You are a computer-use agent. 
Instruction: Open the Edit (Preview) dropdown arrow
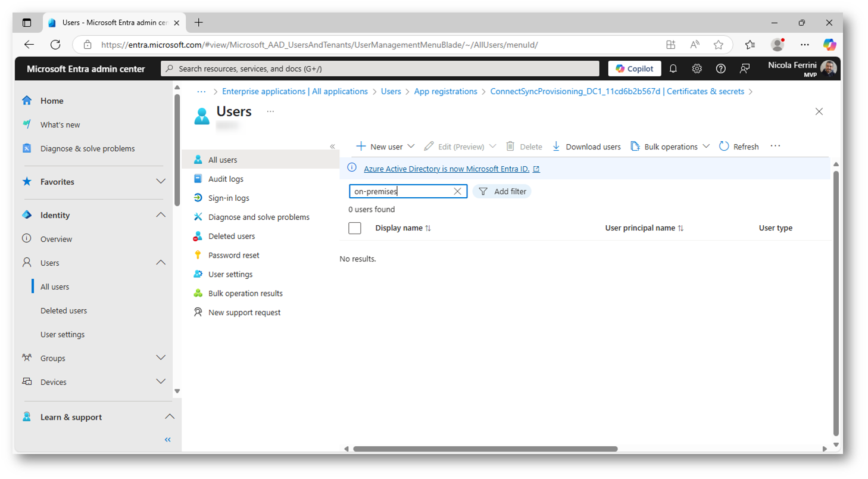(492, 147)
